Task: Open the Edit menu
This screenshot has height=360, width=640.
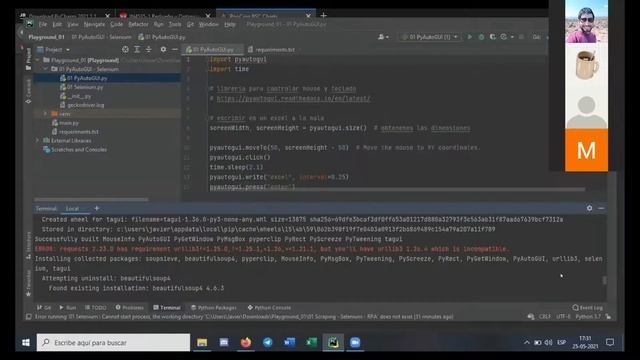Action: [57, 24]
